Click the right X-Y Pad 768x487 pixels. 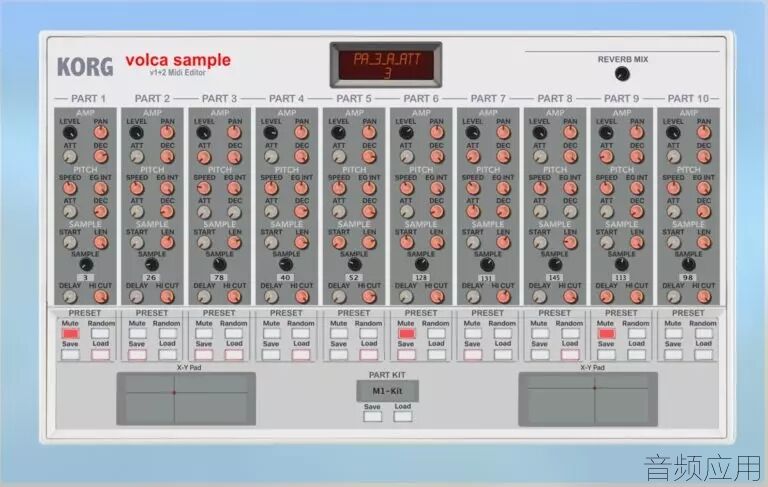pyautogui.click(x=588, y=399)
